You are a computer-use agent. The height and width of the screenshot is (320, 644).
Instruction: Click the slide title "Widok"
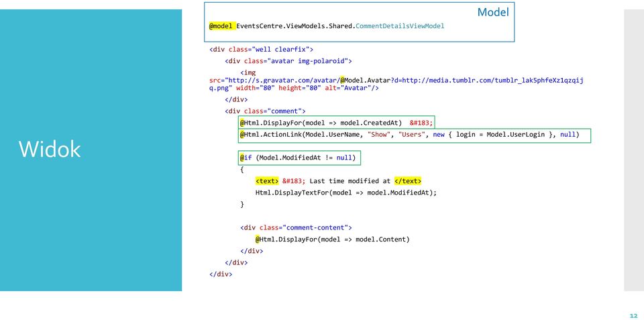click(50, 149)
